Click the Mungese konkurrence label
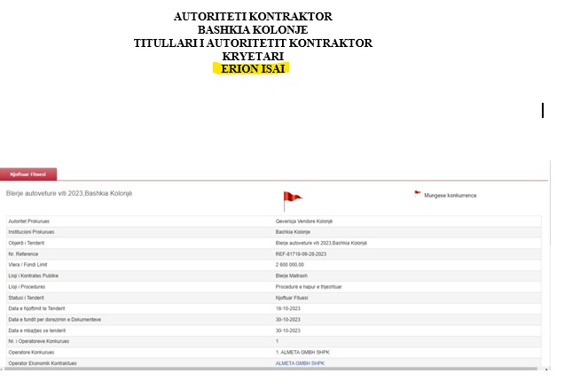 click(x=450, y=195)
